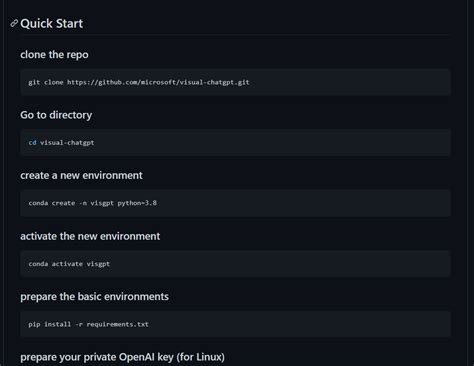Screen dimensions: 474x366
Task: Click the 'clone the repo' subheading
Action: coord(54,55)
